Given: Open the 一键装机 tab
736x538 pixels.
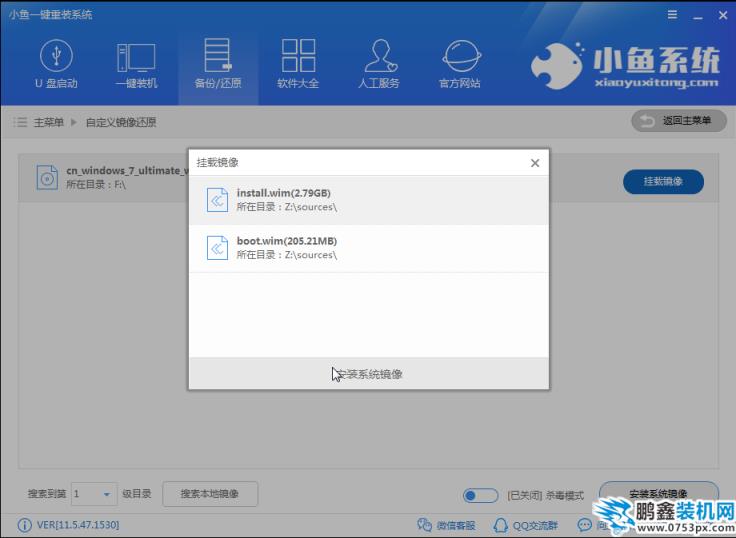Looking at the screenshot, I should [x=136, y=64].
